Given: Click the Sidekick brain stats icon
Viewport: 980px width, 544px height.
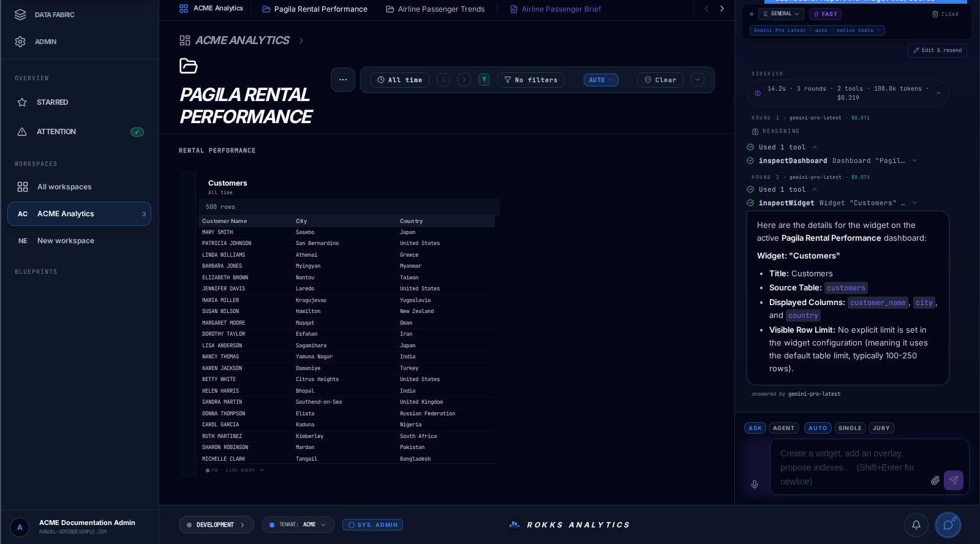Looking at the screenshot, I should point(758,93).
